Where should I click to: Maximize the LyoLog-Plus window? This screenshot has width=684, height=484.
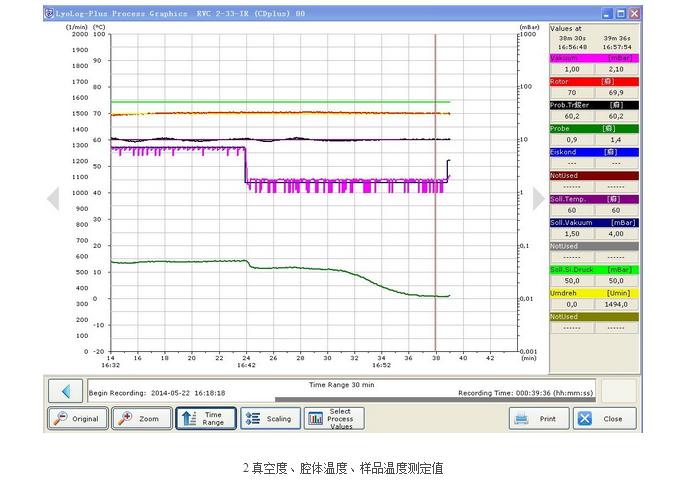pos(620,13)
